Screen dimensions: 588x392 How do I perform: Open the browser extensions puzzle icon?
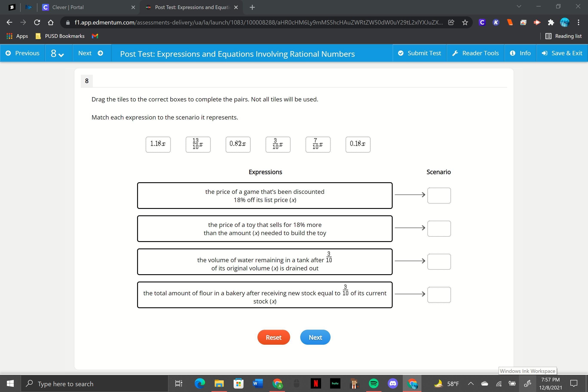click(551, 23)
